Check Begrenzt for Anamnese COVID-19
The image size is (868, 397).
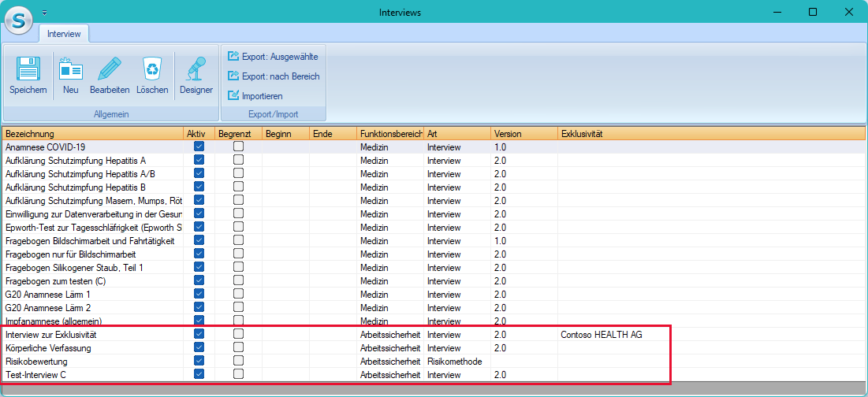[239, 147]
